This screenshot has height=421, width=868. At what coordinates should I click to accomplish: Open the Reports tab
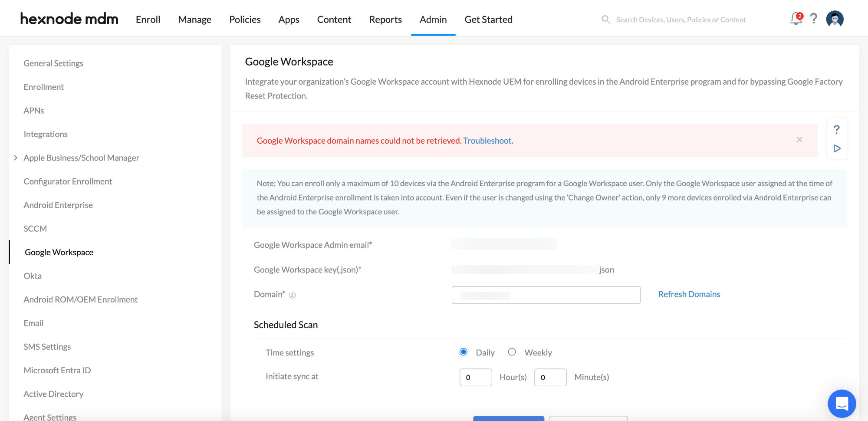coord(385,20)
